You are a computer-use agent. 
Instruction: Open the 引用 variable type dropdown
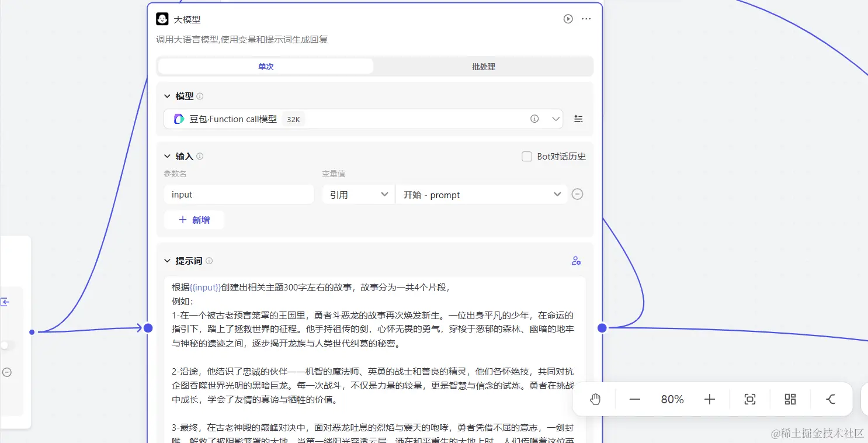pyautogui.click(x=359, y=195)
